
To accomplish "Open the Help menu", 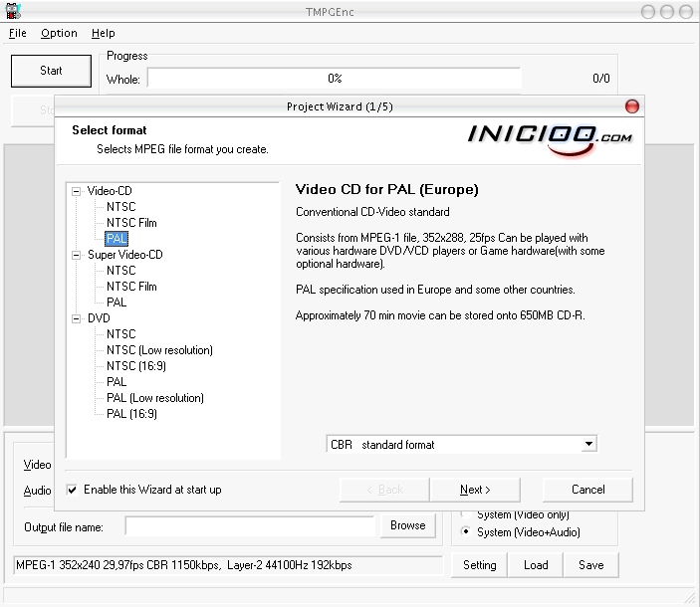I will pos(104,33).
